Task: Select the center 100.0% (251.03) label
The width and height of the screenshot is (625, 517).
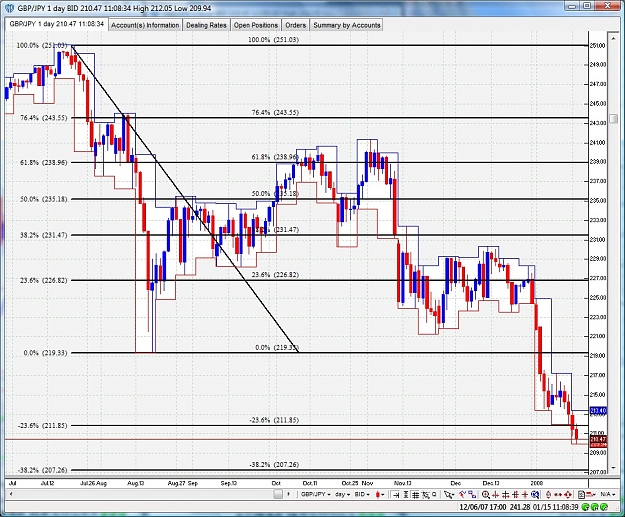Action: [x=273, y=39]
